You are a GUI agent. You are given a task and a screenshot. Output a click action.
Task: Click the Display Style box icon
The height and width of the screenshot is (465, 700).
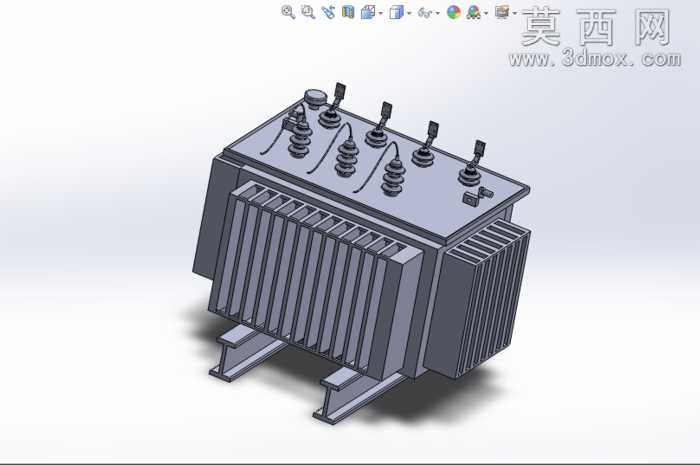(x=396, y=12)
